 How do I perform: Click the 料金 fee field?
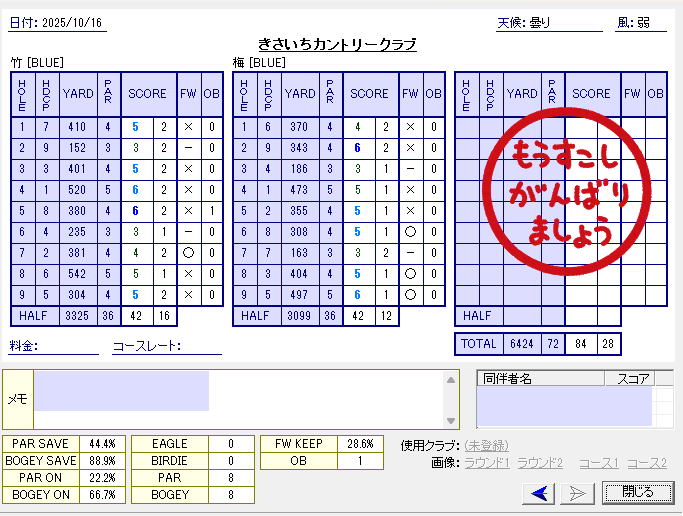pyautogui.click(x=68, y=346)
